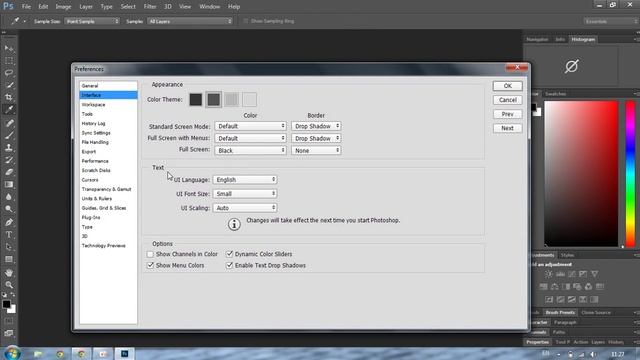The image size is (640, 360).
Task: Open Full Screen border dropdown
Action: (316, 151)
